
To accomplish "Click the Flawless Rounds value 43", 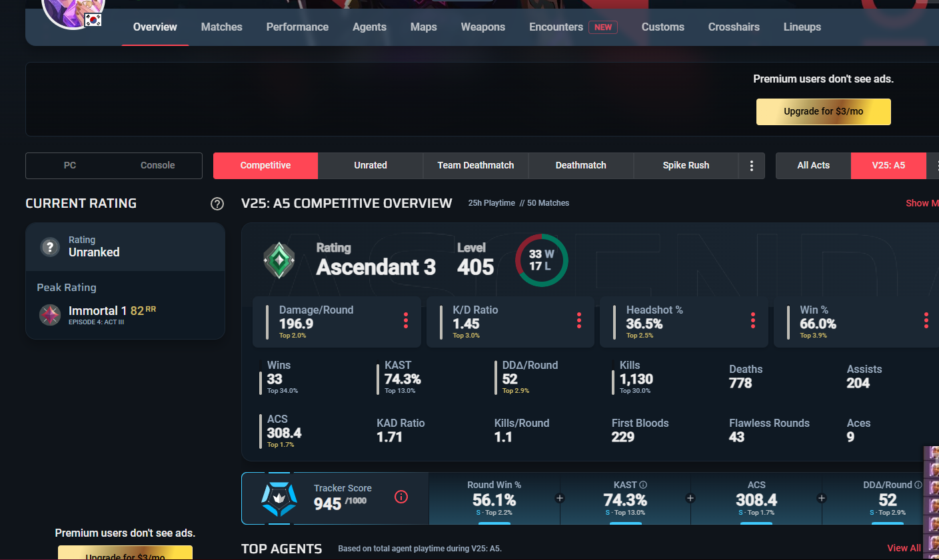I will [x=736, y=437].
